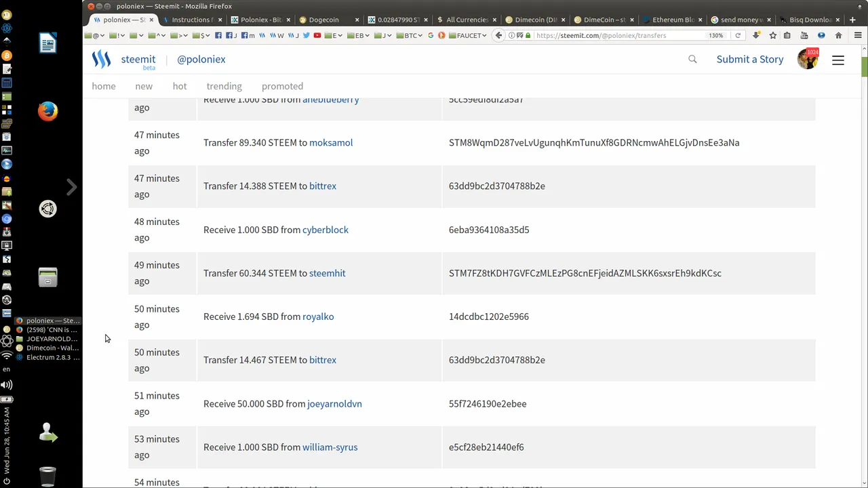Open the hamburger menu on Steemit page
Screen dimensions: 868x488
[838, 60]
